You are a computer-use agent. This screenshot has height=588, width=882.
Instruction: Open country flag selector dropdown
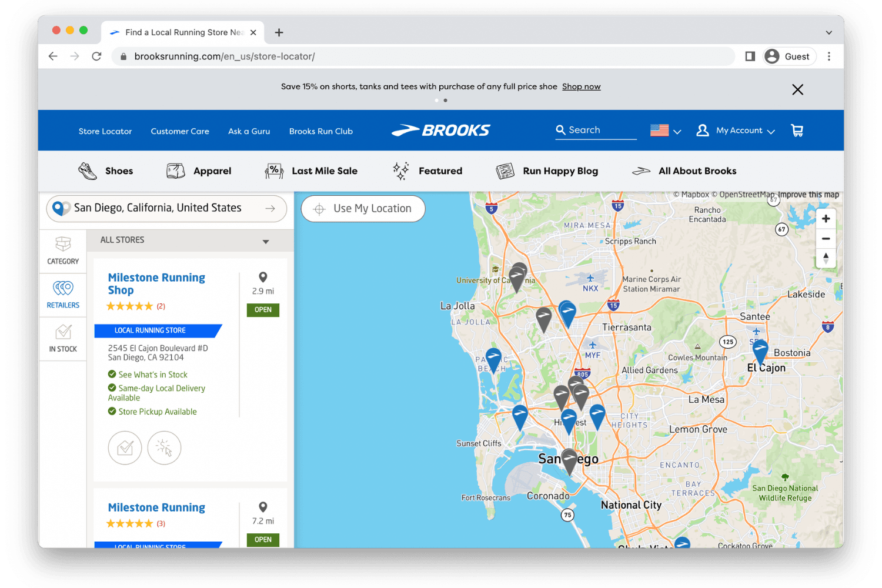pyautogui.click(x=666, y=131)
